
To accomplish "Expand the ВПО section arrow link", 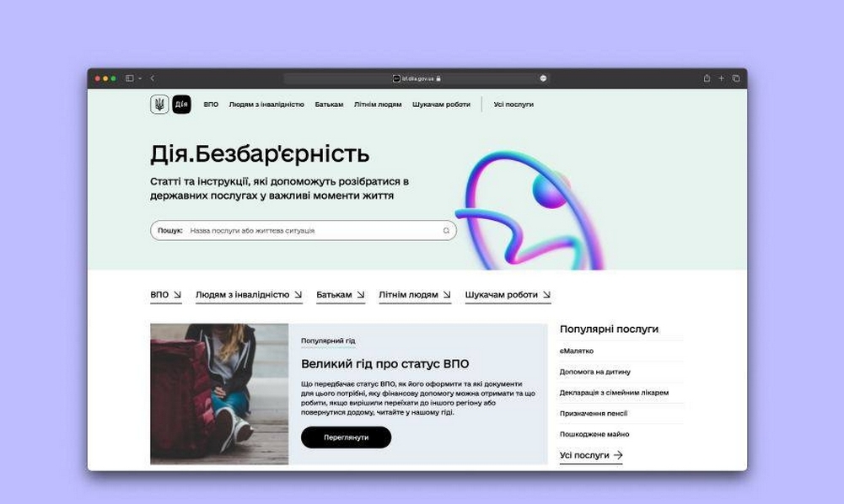I will pyautogui.click(x=166, y=295).
